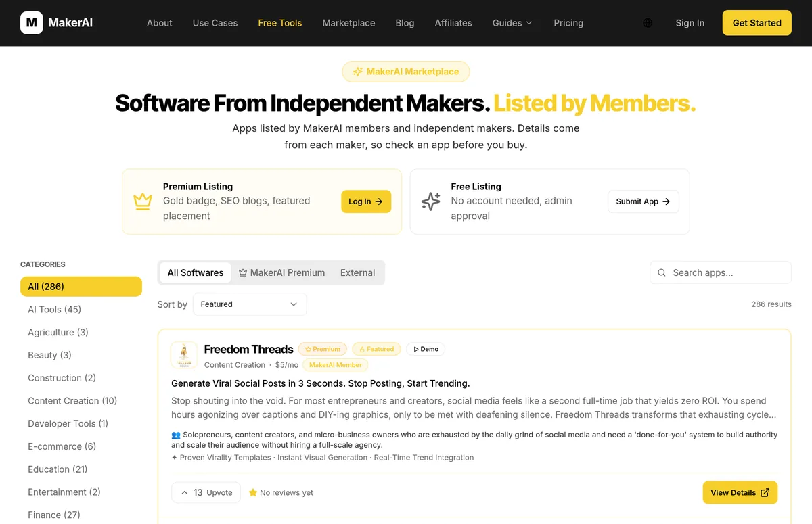Viewport: 812px width, 524px height.
Task: Click the Premium Listing crown icon
Action: [x=142, y=201]
